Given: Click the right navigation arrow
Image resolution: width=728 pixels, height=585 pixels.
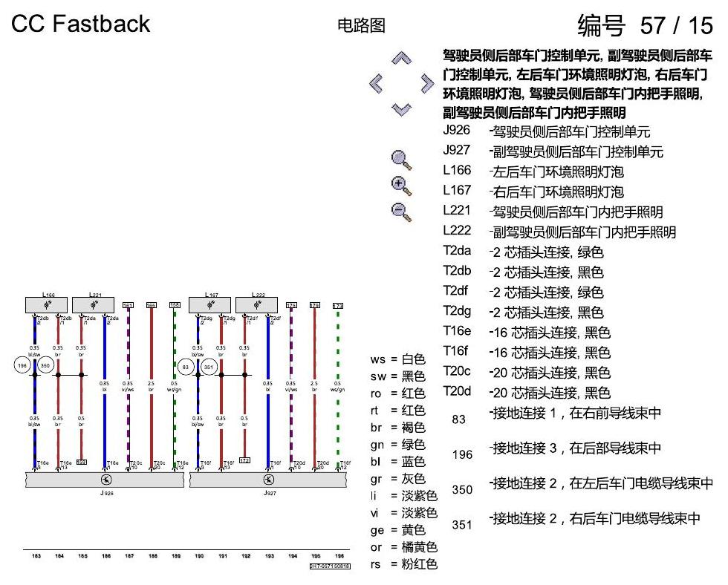Looking at the screenshot, I should coord(427,83).
